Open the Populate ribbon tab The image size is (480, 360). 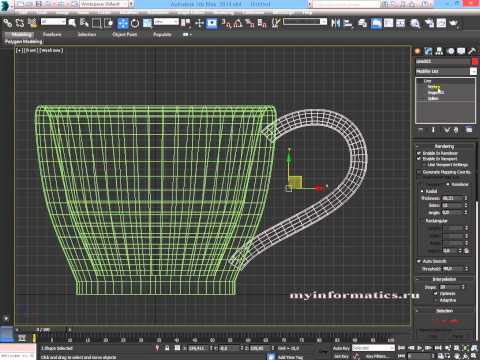click(162, 34)
